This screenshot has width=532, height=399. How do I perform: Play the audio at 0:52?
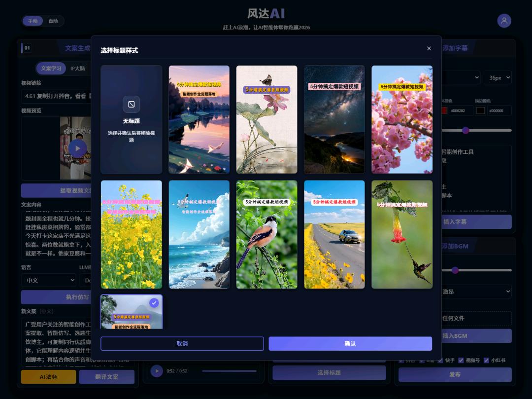click(x=157, y=371)
